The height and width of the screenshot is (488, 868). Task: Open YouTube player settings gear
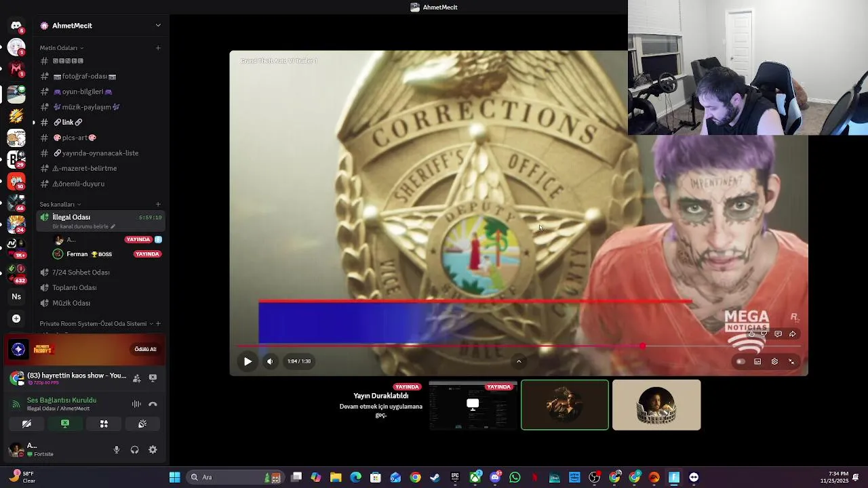[774, 361]
